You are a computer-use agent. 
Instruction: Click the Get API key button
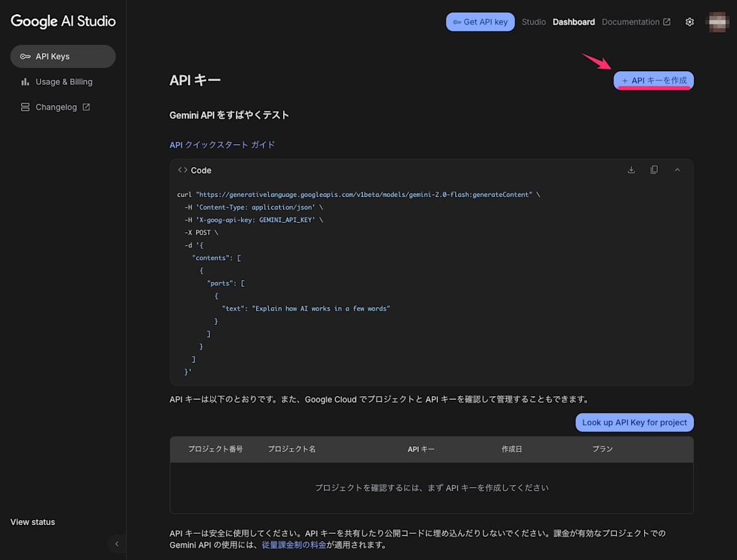[480, 22]
